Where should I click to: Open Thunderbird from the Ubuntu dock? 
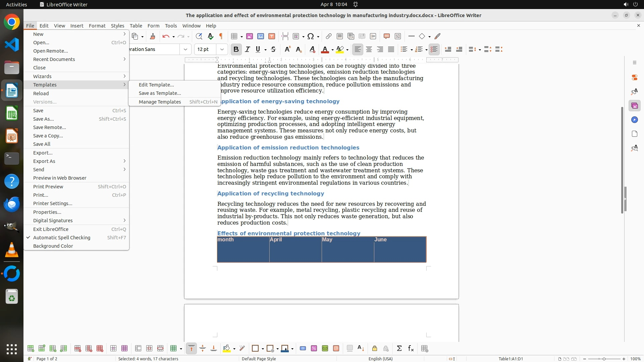[x=12, y=204]
